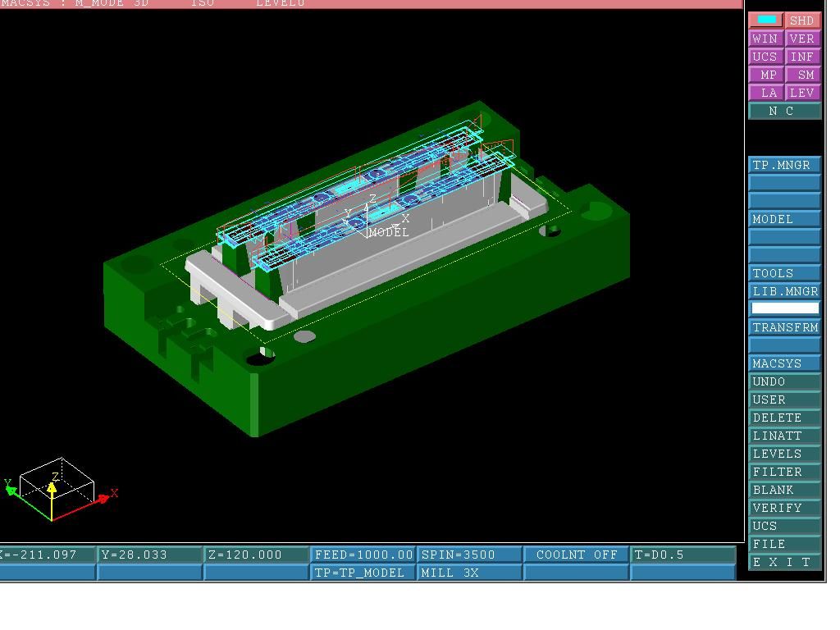This screenshot has height=630, width=840.
Task: Click the UNDO command
Action: point(784,382)
